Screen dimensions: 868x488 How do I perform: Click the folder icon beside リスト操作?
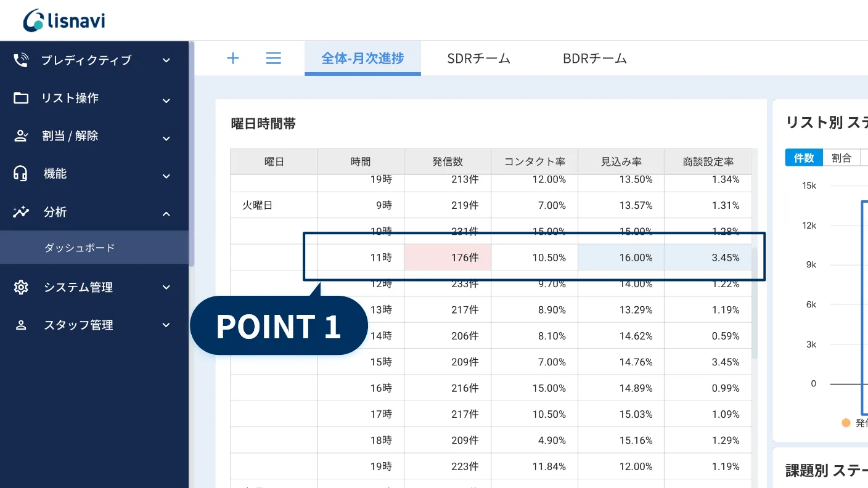coord(21,98)
